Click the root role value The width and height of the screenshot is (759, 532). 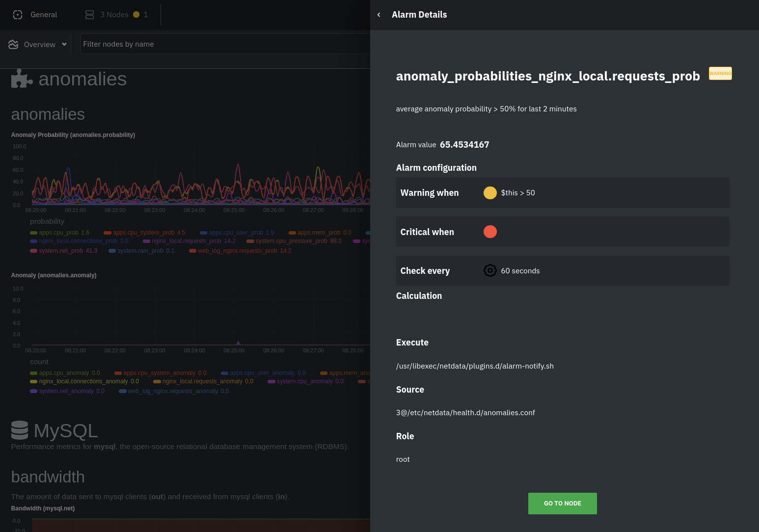pyautogui.click(x=403, y=459)
